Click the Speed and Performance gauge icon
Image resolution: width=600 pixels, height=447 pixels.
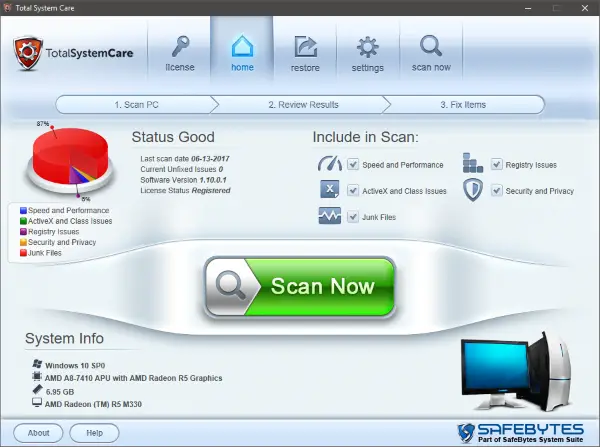click(x=329, y=163)
